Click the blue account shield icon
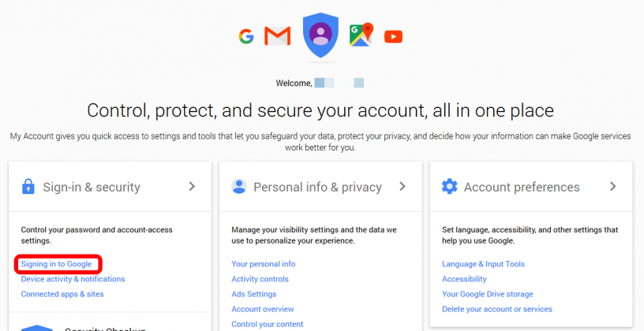 (320, 35)
